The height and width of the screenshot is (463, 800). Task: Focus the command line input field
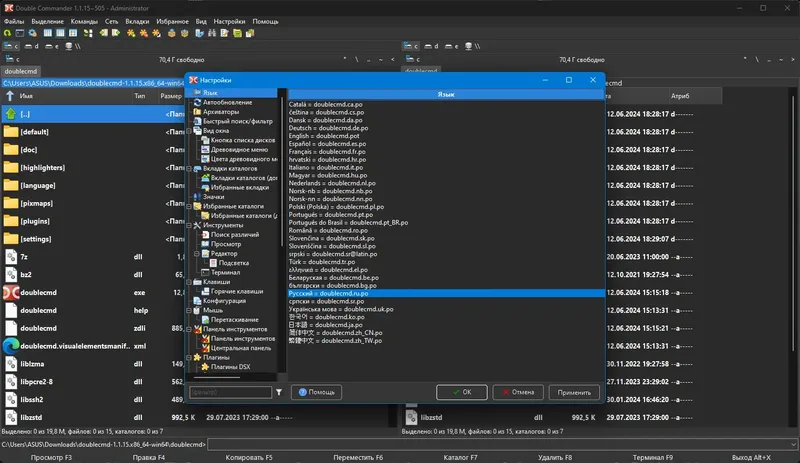(498, 445)
